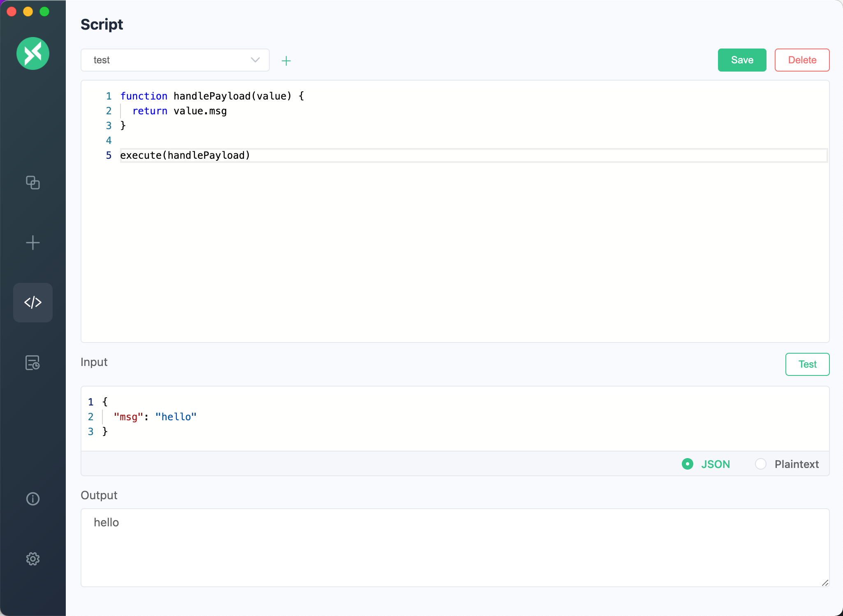Click the closing brace on input line 3
The height and width of the screenshot is (616, 843).
pyautogui.click(x=105, y=431)
